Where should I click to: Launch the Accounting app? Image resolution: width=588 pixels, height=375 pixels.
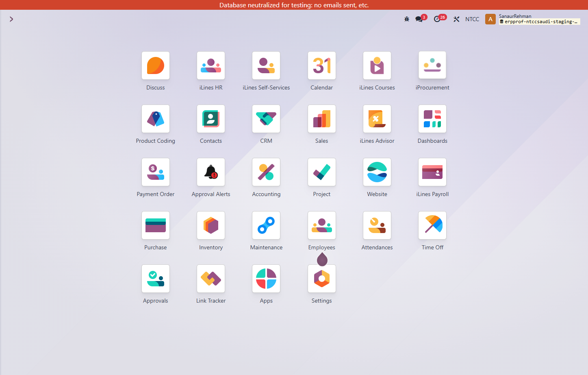pos(266,172)
